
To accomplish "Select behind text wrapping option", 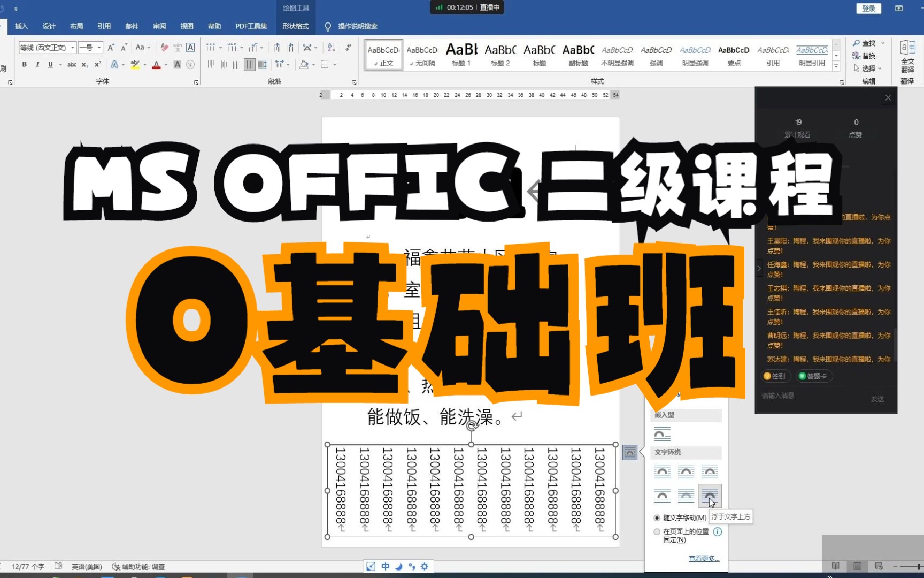I will pos(686,496).
